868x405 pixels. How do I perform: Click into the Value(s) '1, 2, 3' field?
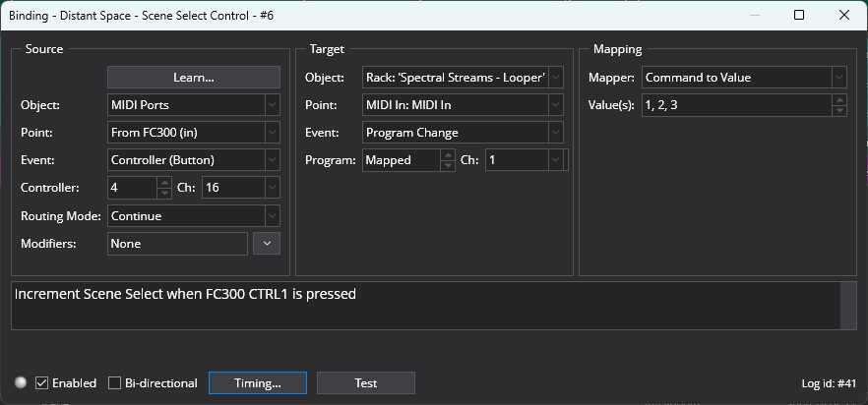click(737, 105)
